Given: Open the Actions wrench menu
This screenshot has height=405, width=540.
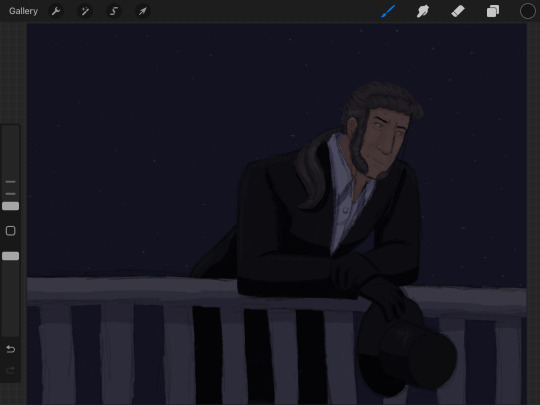Looking at the screenshot, I should 56,11.
